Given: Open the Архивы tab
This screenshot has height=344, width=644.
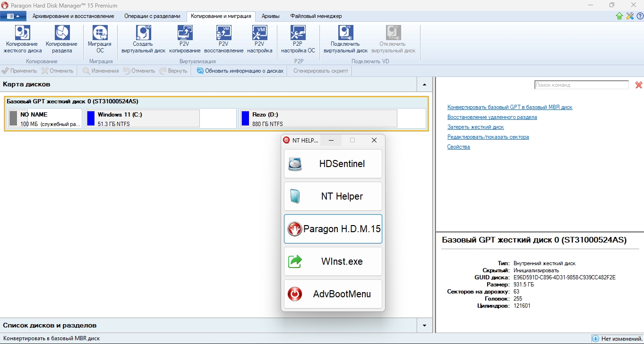Looking at the screenshot, I should pyautogui.click(x=270, y=16).
